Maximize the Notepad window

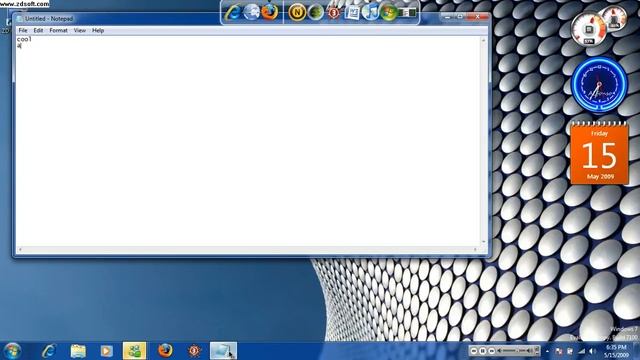(460, 17)
